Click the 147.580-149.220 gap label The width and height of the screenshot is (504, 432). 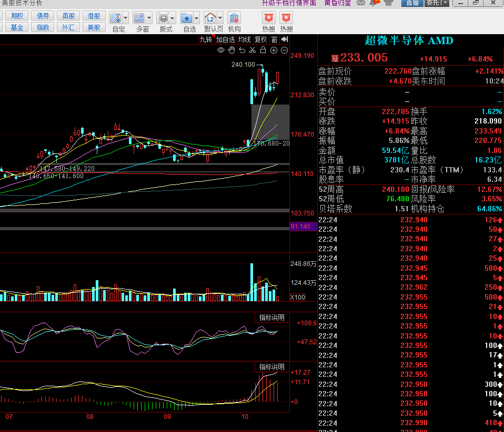tap(67, 169)
